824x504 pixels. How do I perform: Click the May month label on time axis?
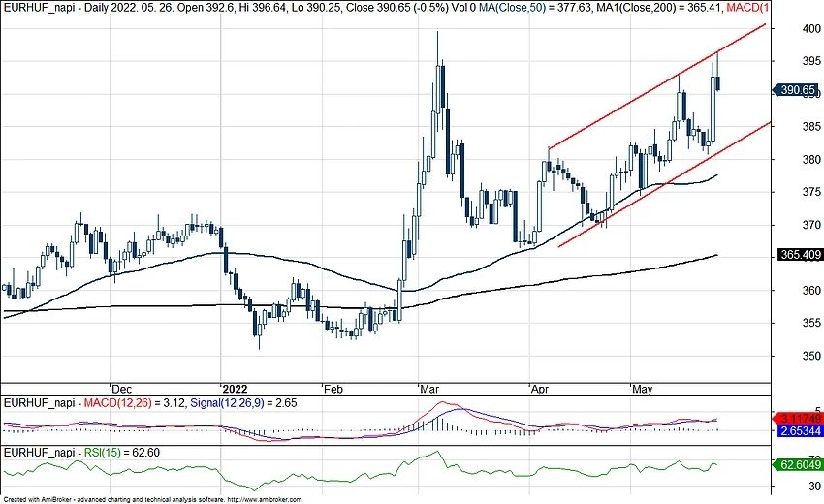click(x=642, y=389)
